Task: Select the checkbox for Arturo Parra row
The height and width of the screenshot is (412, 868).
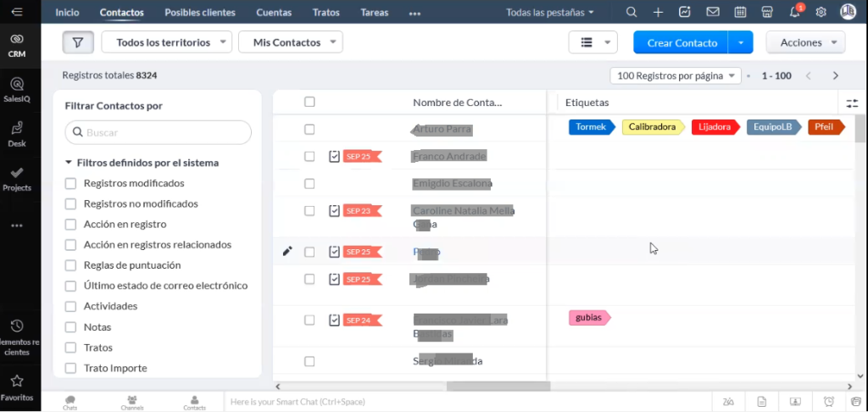Action: 309,129
